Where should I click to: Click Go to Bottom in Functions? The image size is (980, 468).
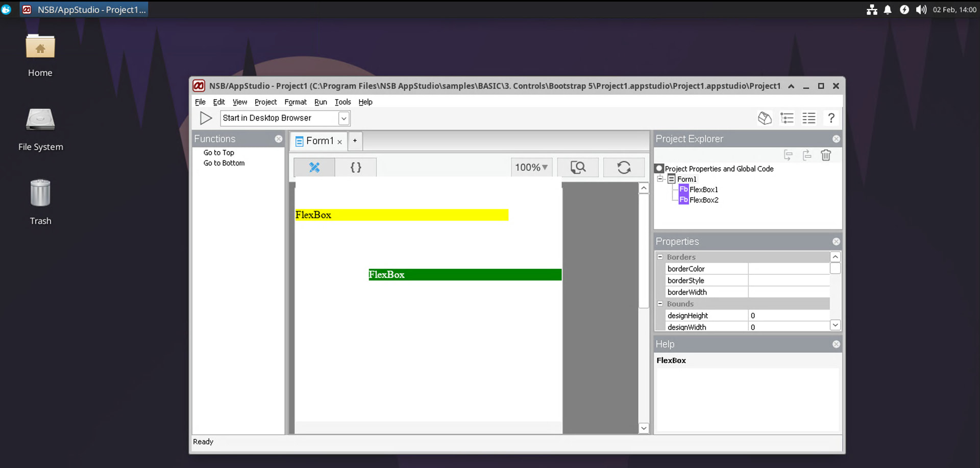[x=224, y=163]
